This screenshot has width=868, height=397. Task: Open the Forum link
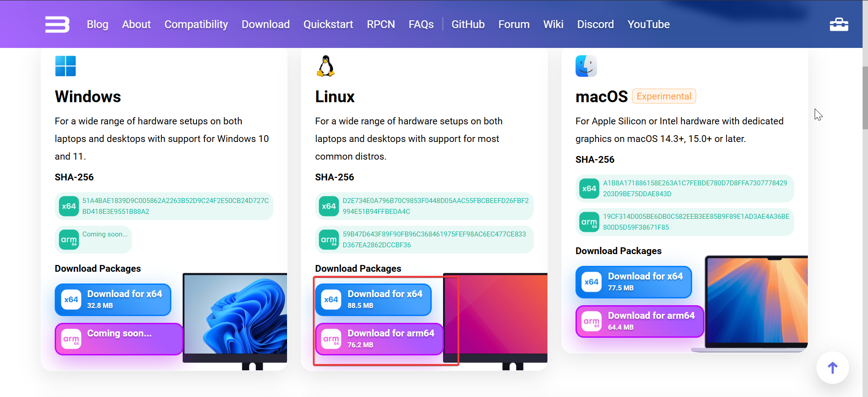click(x=514, y=24)
